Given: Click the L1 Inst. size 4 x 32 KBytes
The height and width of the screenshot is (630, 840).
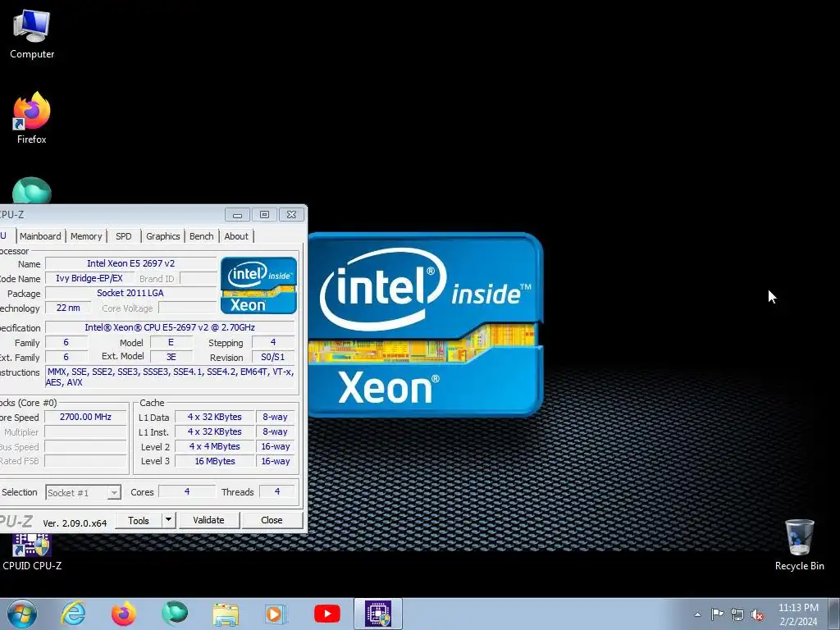Looking at the screenshot, I should pyautogui.click(x=214, y=431).
